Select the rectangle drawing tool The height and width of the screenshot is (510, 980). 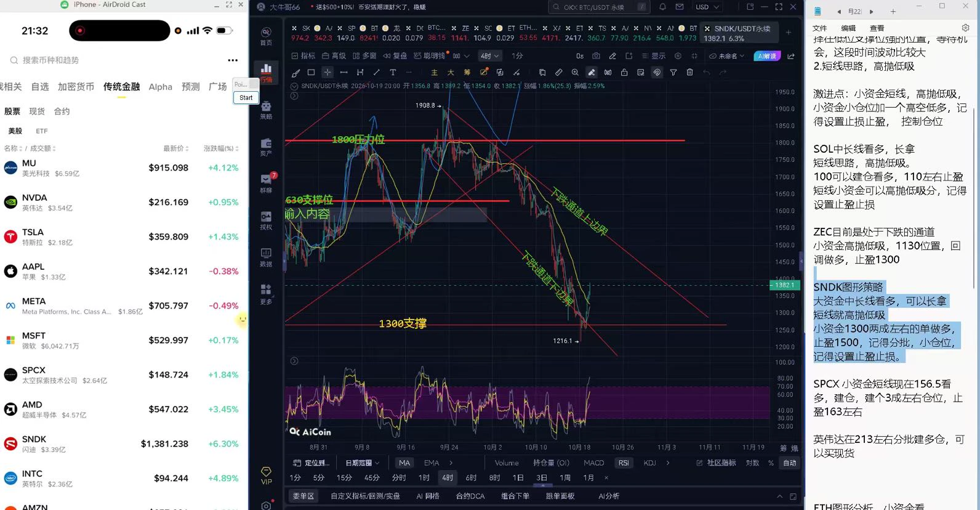tap(311, 73)
